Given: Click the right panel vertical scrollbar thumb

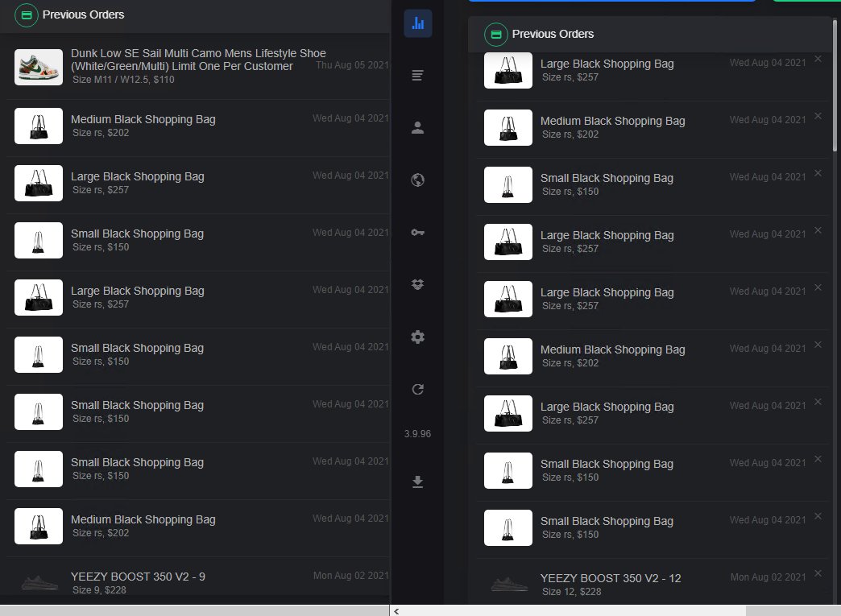Looking at the screenshot, I should 835,86.
